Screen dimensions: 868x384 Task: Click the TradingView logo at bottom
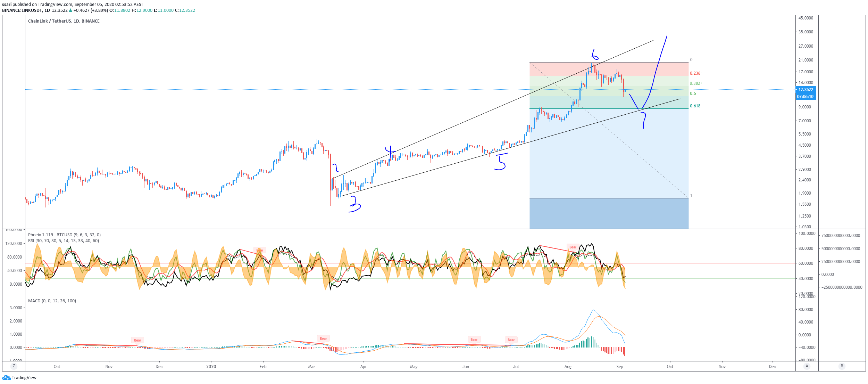click(19, 378)
